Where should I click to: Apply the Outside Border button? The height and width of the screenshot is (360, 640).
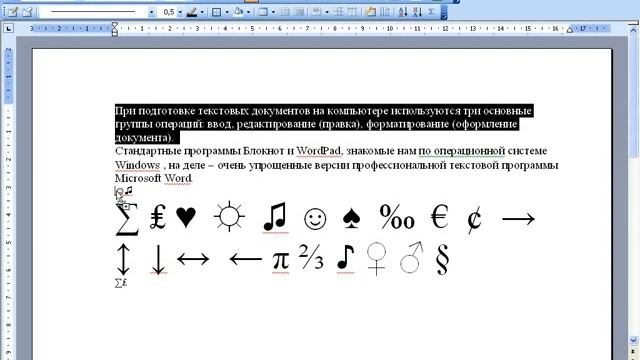click(x=216, y=12)
